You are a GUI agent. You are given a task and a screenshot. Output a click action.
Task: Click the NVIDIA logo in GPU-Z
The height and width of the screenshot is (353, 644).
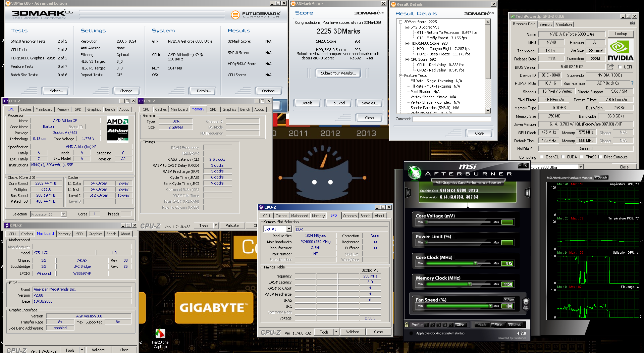click(621, 51)
